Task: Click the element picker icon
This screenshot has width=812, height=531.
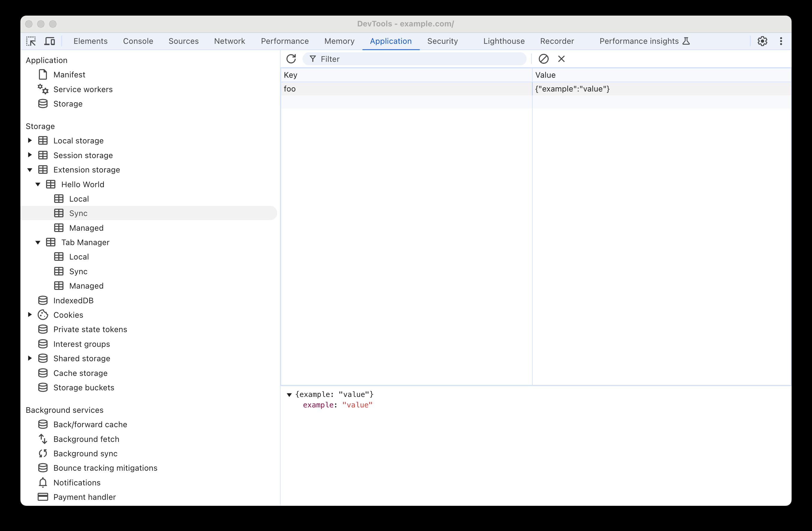Action: pos(30,41)
